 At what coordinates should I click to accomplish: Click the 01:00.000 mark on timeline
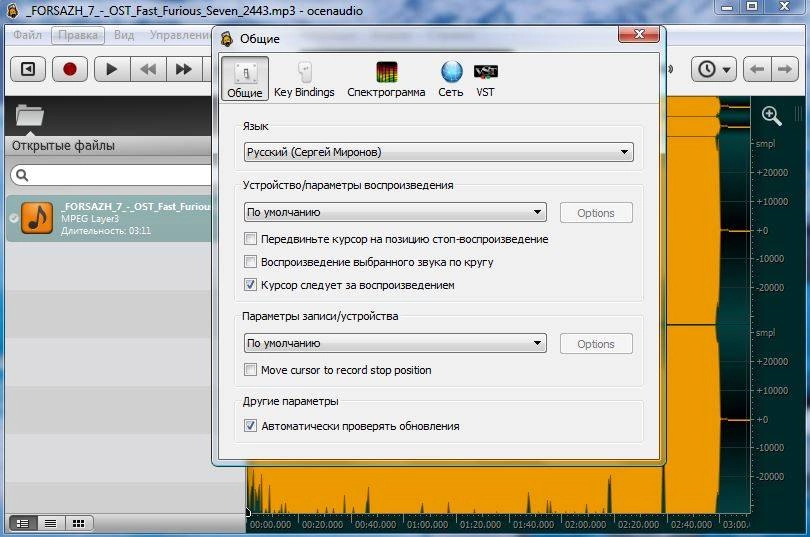coord(428,525)
